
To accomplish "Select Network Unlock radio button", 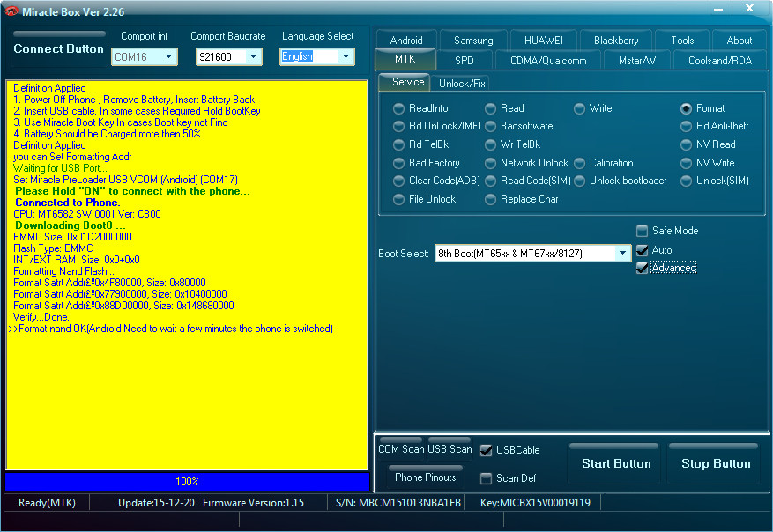I will (490, 163).
